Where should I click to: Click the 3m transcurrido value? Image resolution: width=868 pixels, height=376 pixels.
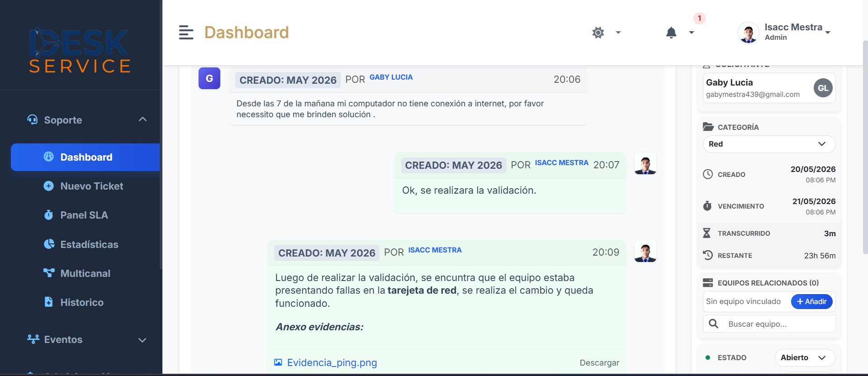pos(830,233)
